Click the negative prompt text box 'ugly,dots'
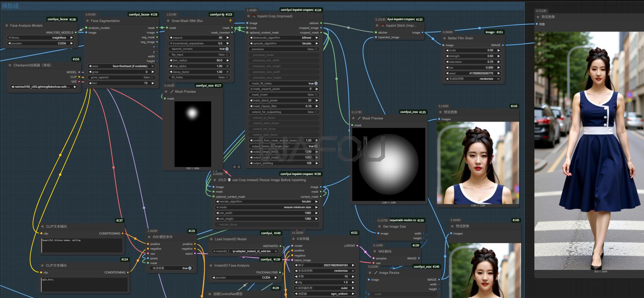 85,284
